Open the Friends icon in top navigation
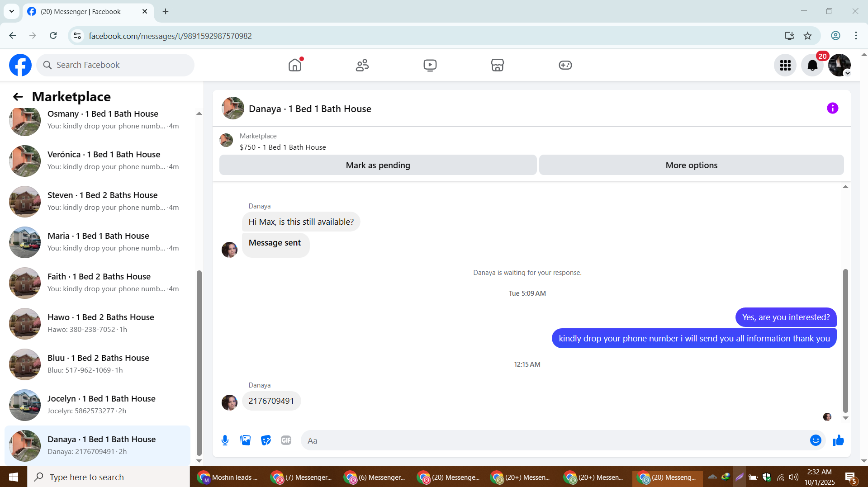Screen dimensions: 868x487 point(362,65)
